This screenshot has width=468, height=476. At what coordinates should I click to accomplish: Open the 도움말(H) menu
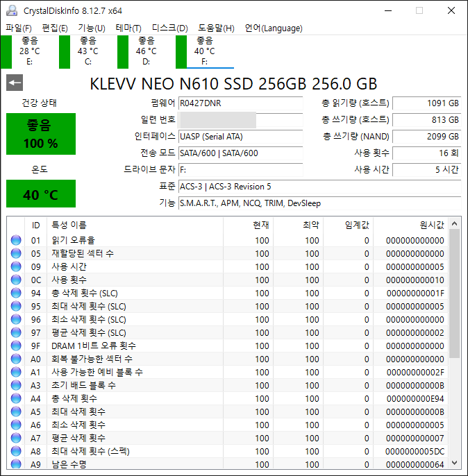coord(216,28)
